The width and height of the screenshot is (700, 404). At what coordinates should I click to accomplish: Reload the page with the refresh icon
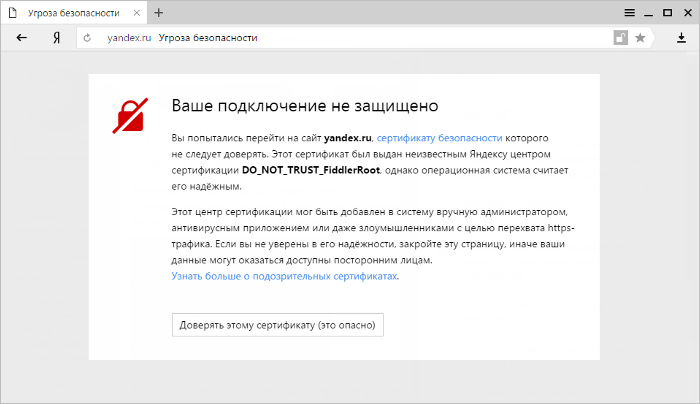[87, 38]
